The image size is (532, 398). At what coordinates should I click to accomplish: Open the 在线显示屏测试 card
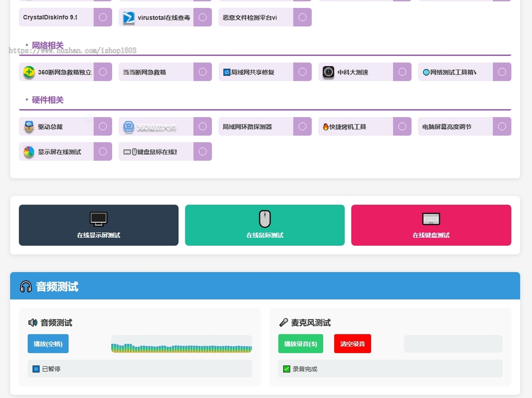[98, 225]
